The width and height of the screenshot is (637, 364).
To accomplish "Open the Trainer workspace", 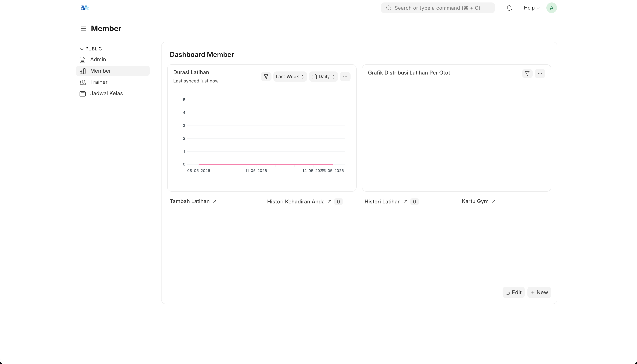I will click(113, 82).
